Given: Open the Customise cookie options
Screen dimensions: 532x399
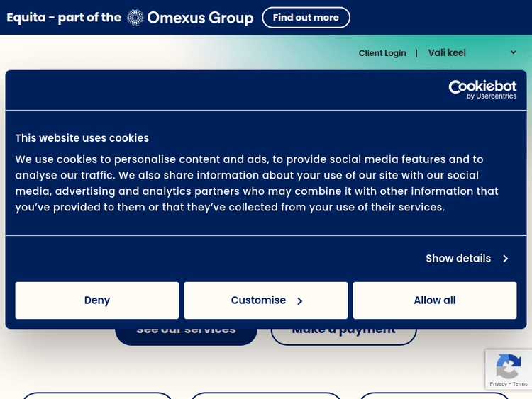Looking at the screenshot, I should click(x=259, y=300).
